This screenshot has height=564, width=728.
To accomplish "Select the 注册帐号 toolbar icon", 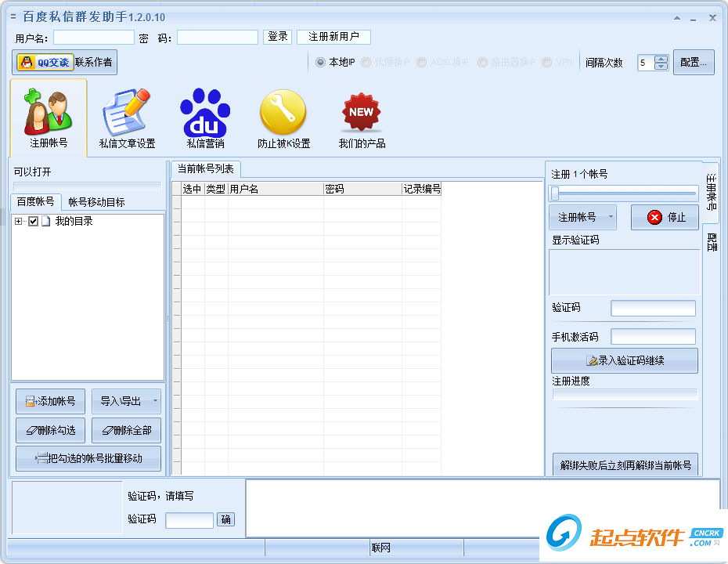I will tap(47, 114).
